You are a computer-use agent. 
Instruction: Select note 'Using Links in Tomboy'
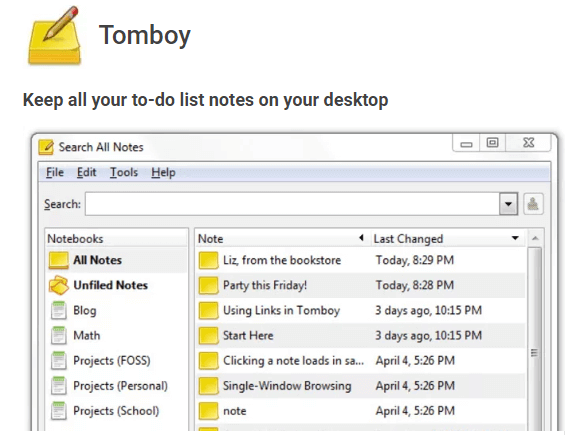coord(282,311)
